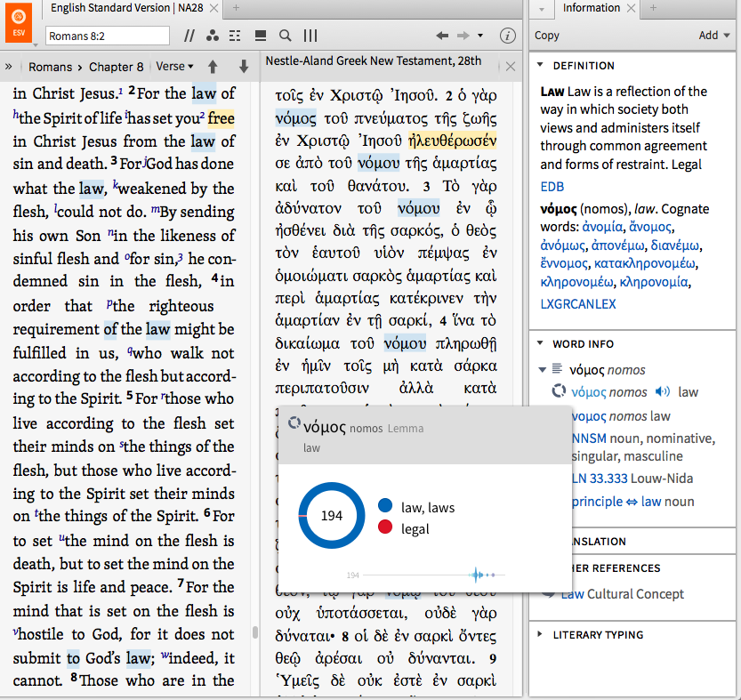Open the Add dropdown
Image resolution: width=741 pixels, height=700 pixels.
point(714,36)
